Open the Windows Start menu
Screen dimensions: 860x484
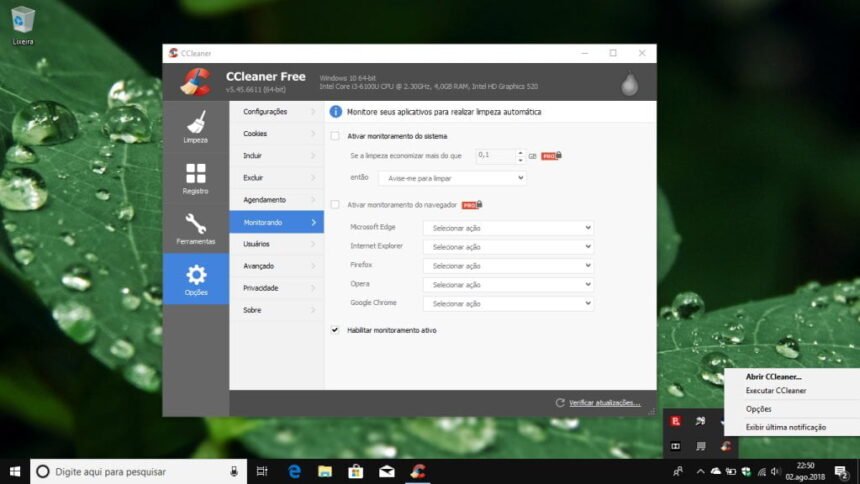15,471
